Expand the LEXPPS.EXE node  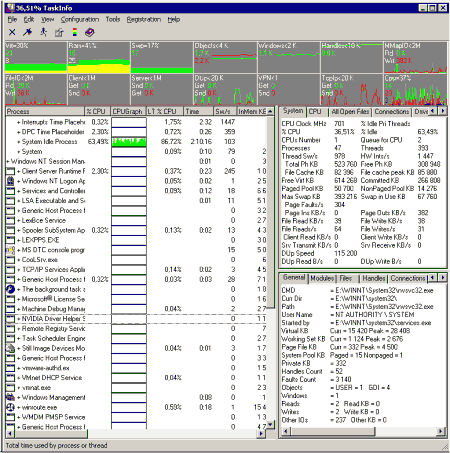19,240
